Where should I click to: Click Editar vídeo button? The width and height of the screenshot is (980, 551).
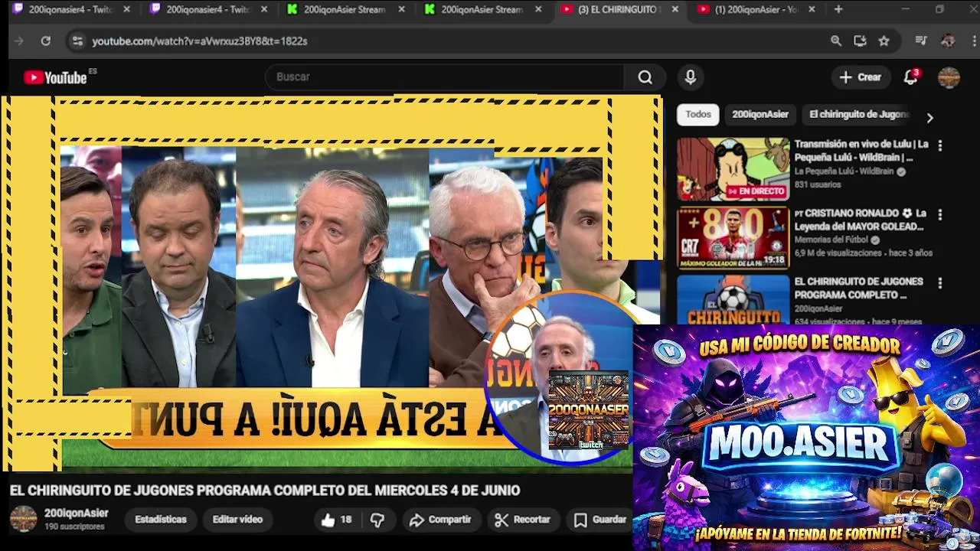click(x=237, y=520)
